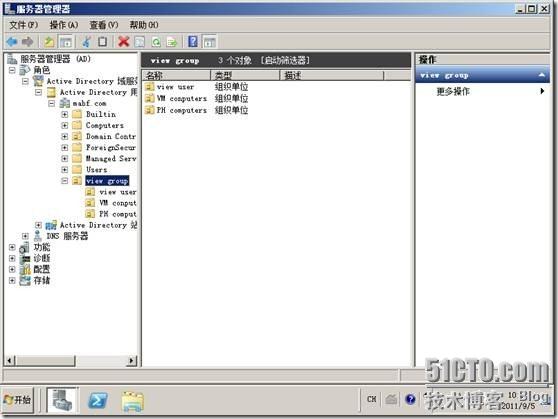Image resolution: width=558 pixels, height=419 pixels.
Task: Click the mabf.com domain icon
Action: (x=64, y=103)
